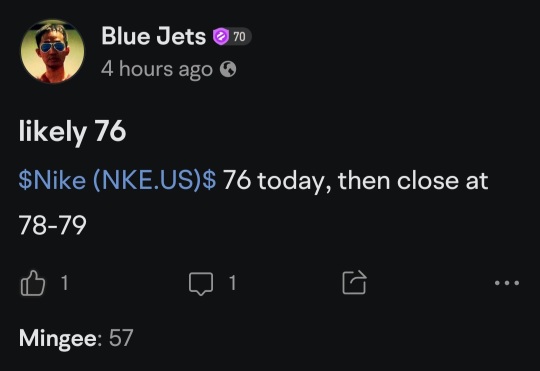The height and width of the screenshot is (371, 540).
Task: Like the post with thumbs-up icon
Action: pos(33,283)
